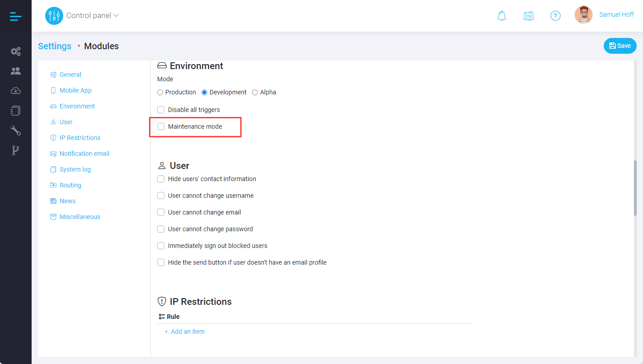
Task: Open Samuel Hoff user menu
Action: (x=616, y=14)
